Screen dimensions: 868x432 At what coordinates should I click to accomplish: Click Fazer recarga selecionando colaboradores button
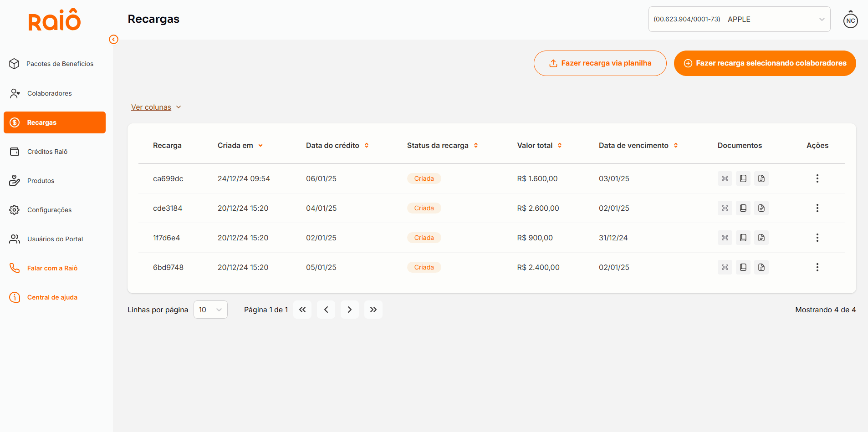(x=765, y=63)
